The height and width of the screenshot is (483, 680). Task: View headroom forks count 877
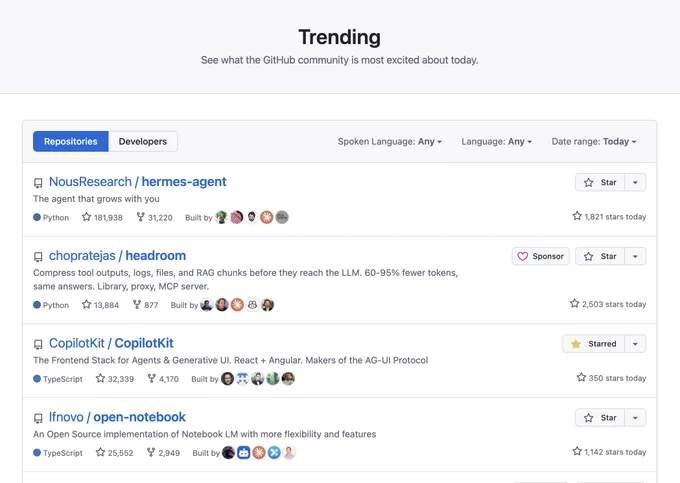point(145,305)
